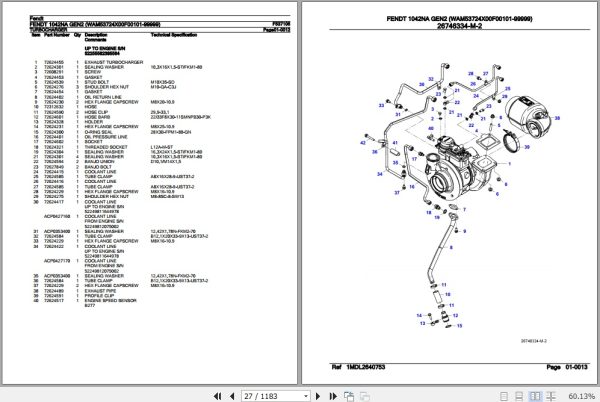Click the previous view icon
The image size is (600, 402).
pos(349,396)
